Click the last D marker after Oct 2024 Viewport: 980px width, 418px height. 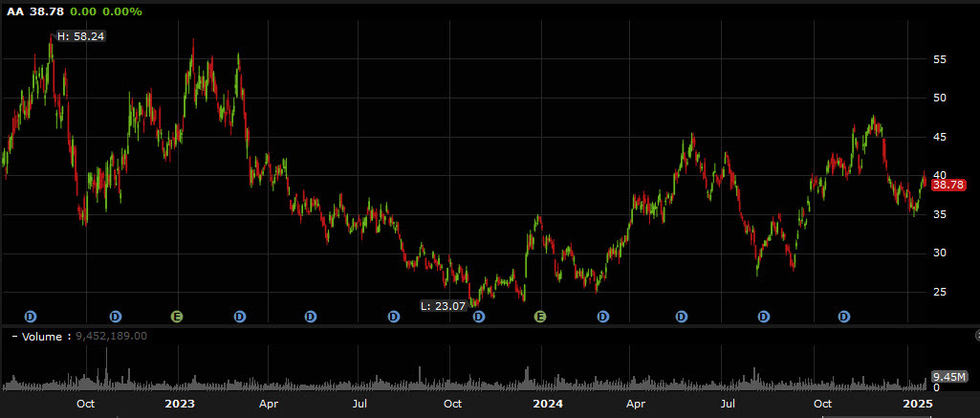[844, 317]
